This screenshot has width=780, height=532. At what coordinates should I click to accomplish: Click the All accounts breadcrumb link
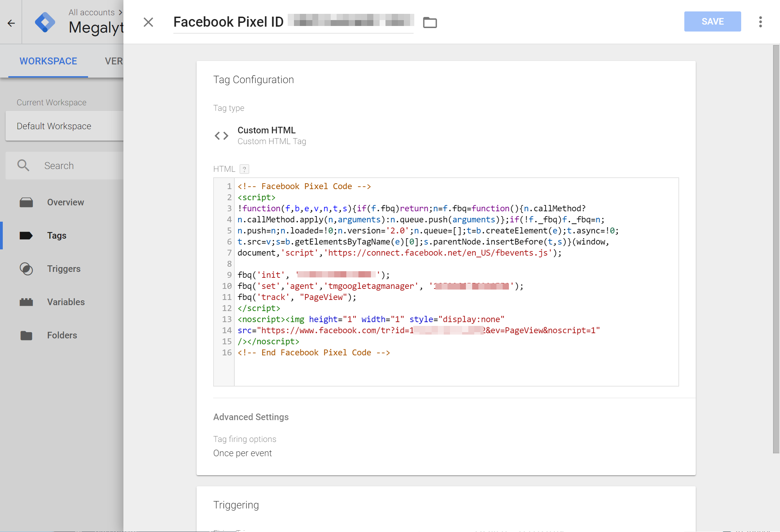(x=92, y=12)
